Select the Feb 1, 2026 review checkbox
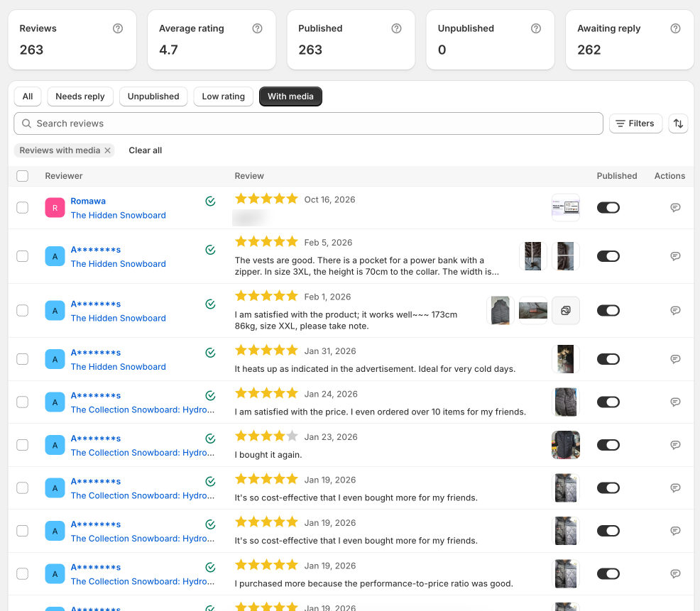The height and width of the screenshot is (611, 700). pyautogui.click(x=22, y=311)
